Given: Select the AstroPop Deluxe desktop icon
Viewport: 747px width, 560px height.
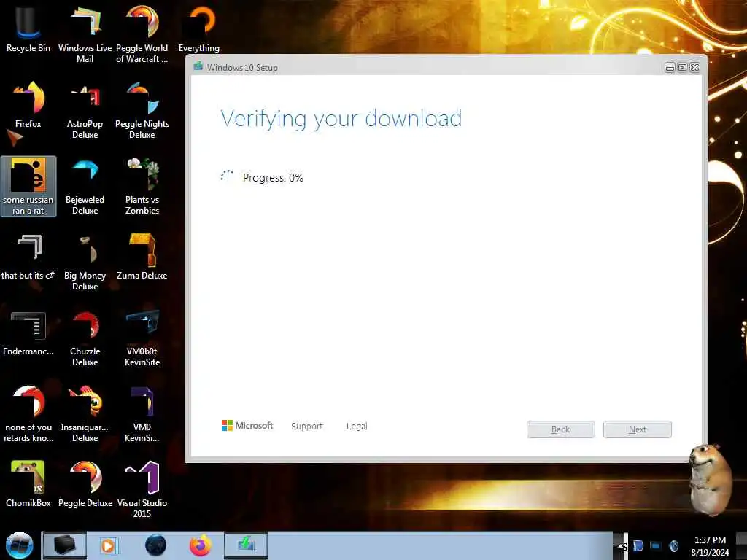Looking at the screenshot, I should click(x=85, y=111).
